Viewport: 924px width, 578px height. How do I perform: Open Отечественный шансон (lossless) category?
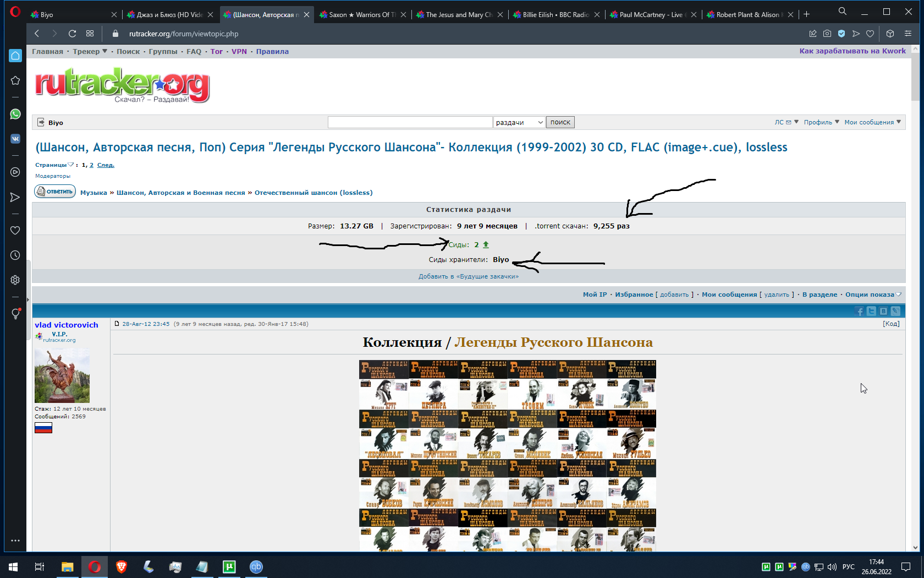coord(313,193)
